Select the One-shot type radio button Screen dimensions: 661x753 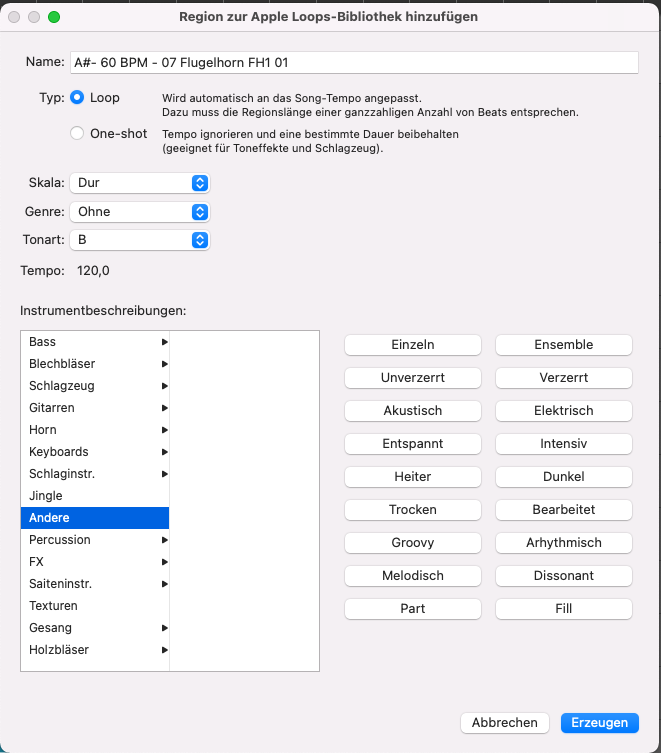pyautogui.click(x=77, y=133)
